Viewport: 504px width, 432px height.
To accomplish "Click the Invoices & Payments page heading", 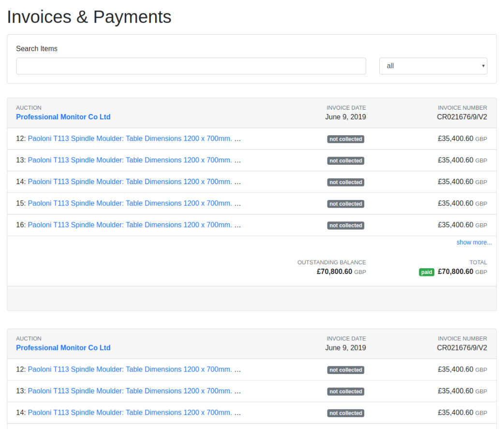I will click(89, 17).
